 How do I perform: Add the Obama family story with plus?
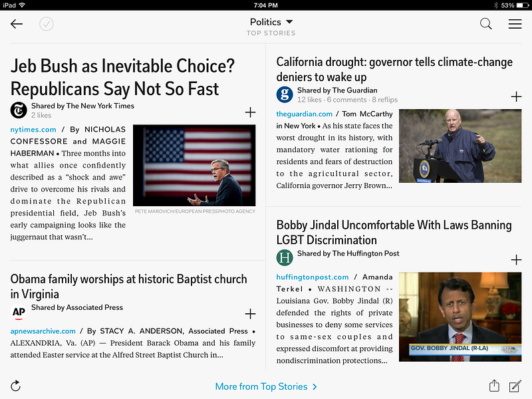click(x=250, y=314)
